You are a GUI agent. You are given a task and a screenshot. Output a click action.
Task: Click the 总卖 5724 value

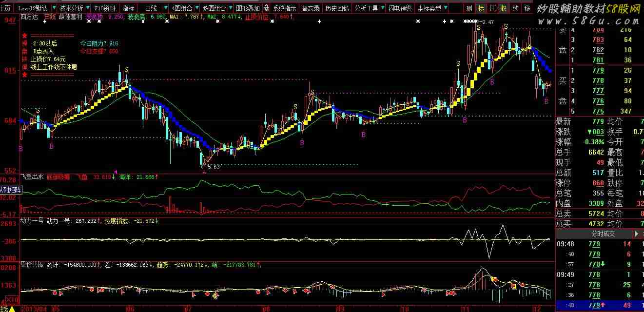(596, 214)
